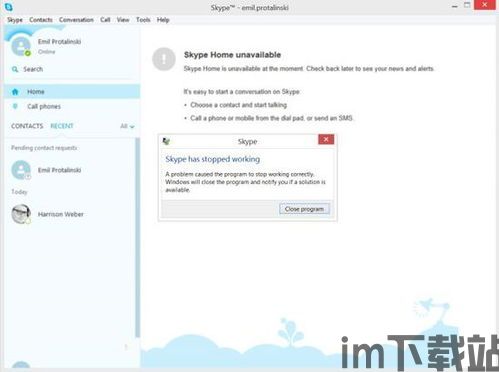Image resolution: width=499 pixels, height=372 pixels.
Task: Open conversation with Harrison Weber
Action: [x=70, y=214]
